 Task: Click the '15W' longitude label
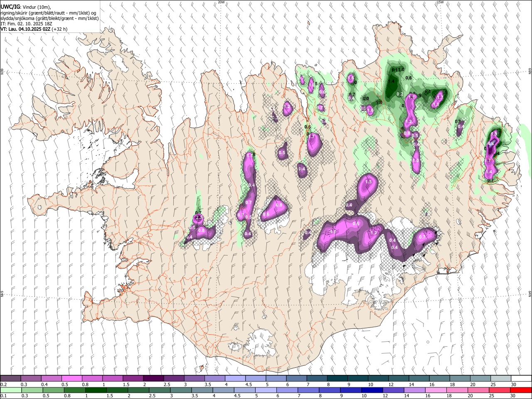[440, 2]
